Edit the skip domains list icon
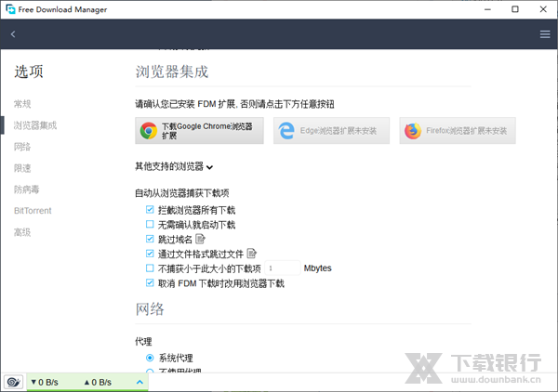 [x=200, y=239]
